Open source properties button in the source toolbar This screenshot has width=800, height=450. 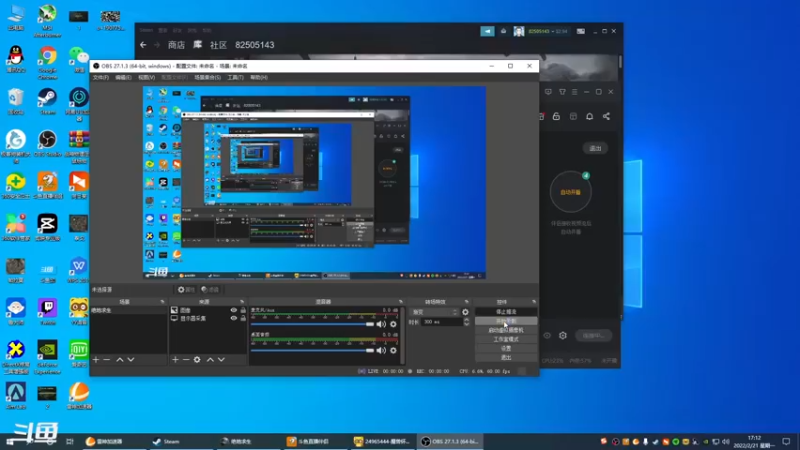point(186,290)
